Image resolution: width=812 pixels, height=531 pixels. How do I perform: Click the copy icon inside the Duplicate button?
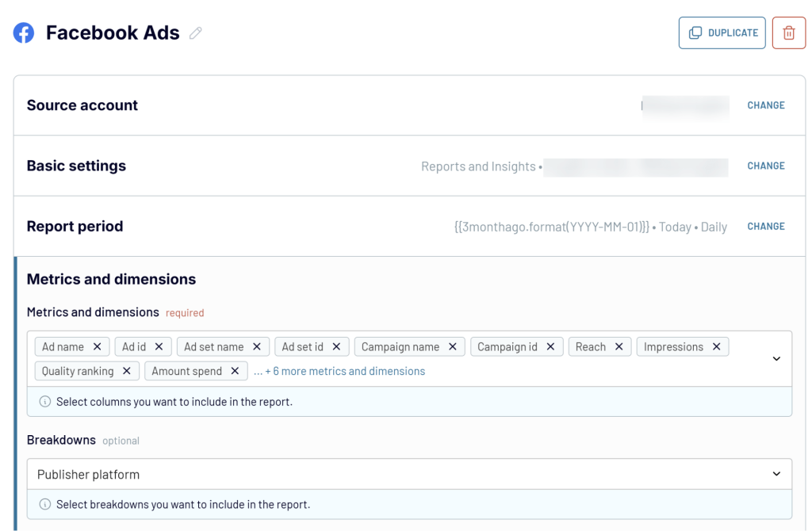(x=696, y=32)
